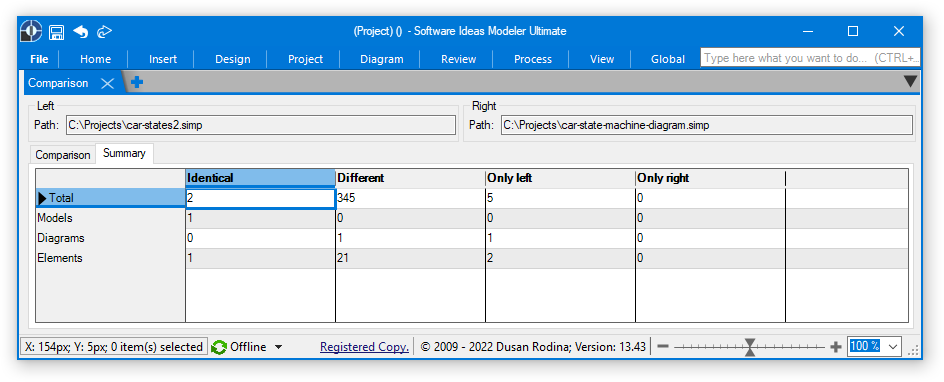Select the Diagrams row header
944x382 pixels.
[x=111, y=238]
